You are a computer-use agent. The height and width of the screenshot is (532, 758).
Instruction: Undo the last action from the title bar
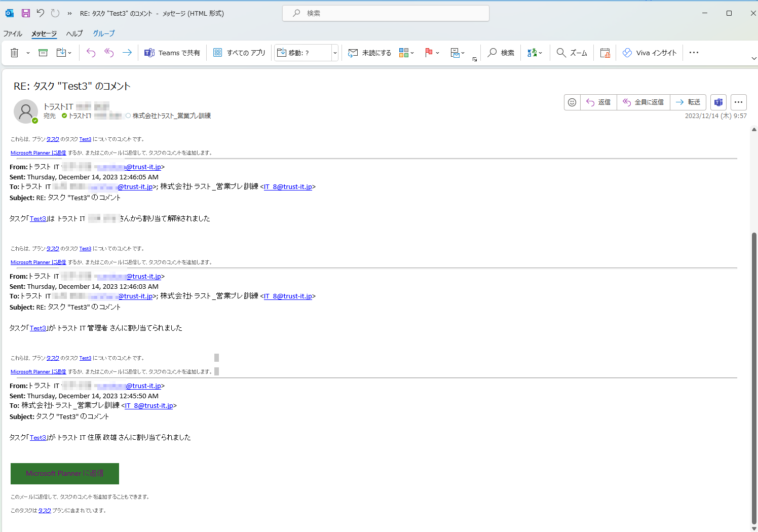[x=41, y=13]
